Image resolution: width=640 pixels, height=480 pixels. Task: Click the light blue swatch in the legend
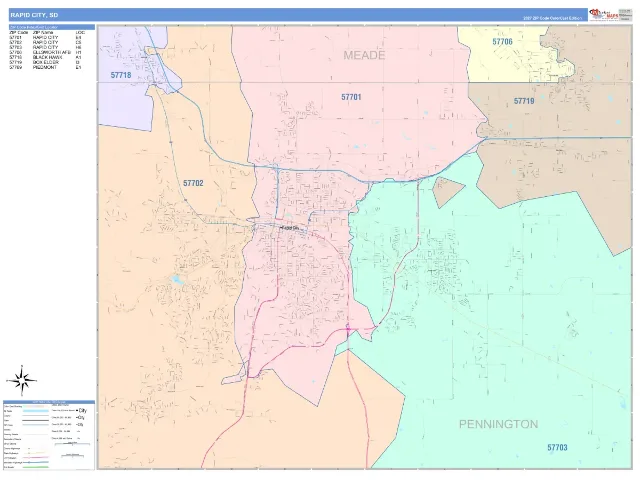[36, 411]
